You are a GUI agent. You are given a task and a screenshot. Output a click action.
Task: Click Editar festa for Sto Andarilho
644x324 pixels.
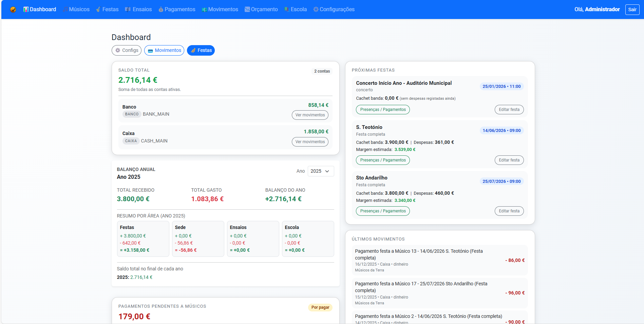click(x=509, y=211)
